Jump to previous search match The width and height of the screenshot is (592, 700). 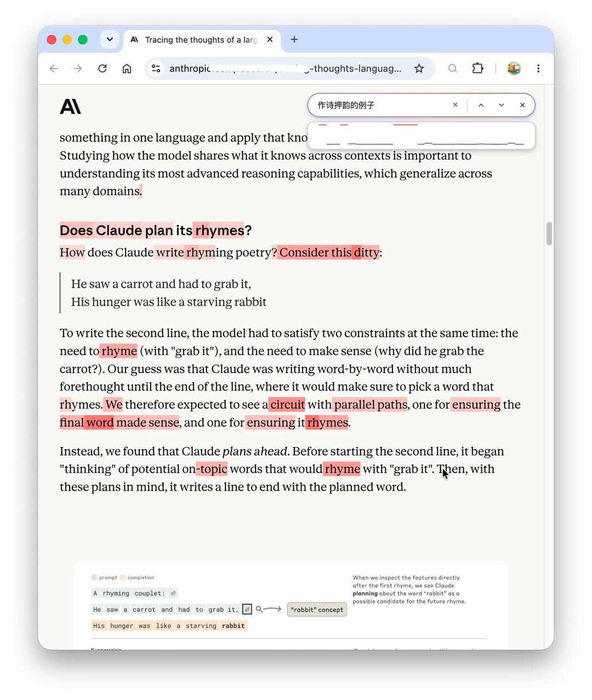click(481, 105)
